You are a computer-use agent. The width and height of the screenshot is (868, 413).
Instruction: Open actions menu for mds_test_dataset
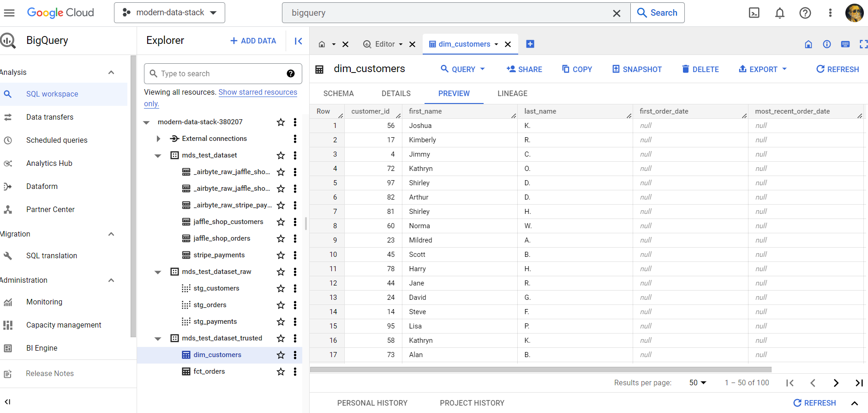point(295,155)
